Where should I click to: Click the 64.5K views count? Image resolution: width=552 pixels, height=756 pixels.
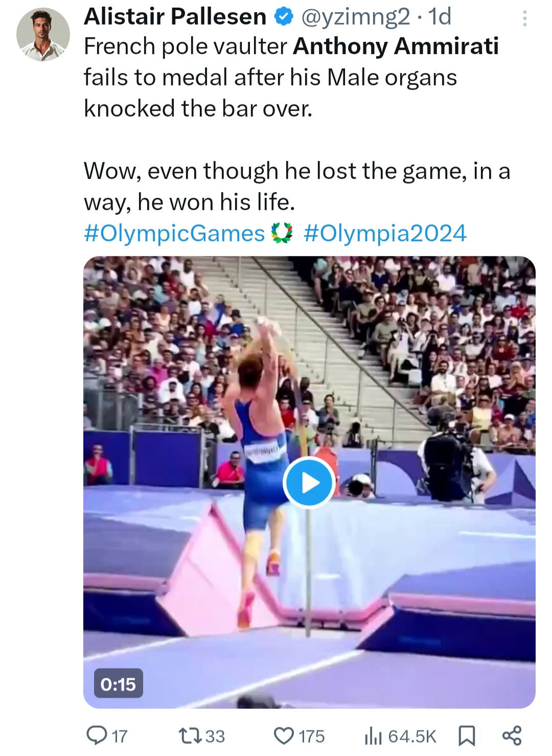click(412, 737)
